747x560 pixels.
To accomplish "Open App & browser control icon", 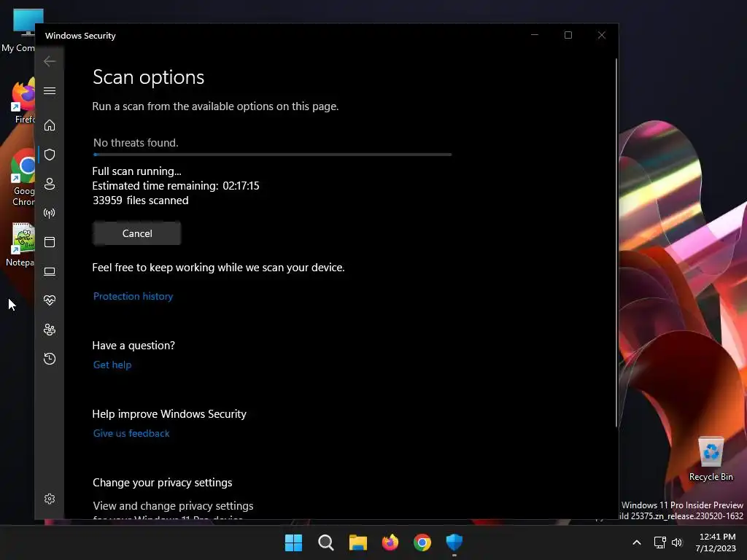I will click(50, 242).
